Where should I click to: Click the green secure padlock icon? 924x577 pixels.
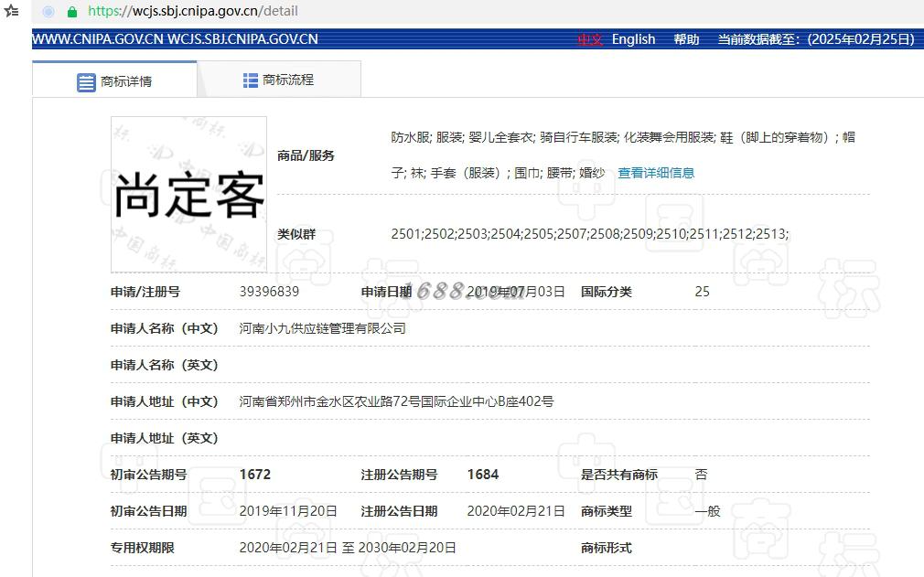tap(72, 11)
